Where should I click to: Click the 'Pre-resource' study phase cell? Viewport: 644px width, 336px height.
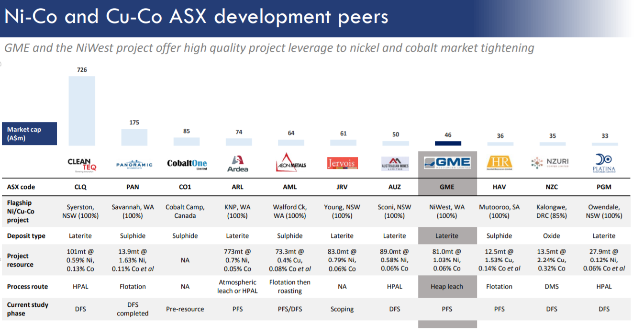pyautogui.click(x=185, y=309)
